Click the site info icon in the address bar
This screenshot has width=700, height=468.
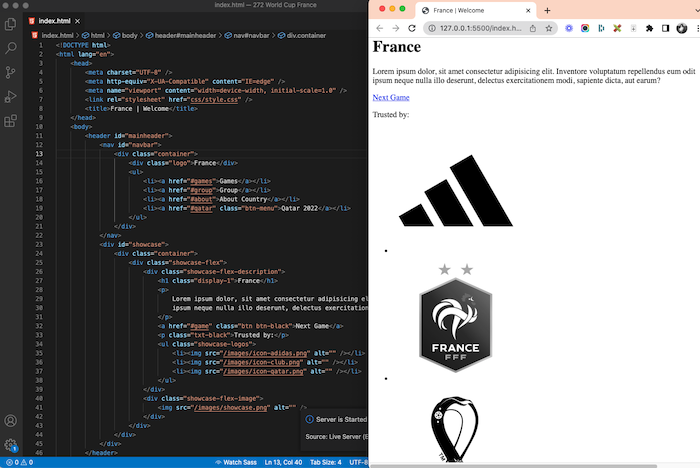click(432, 28)
